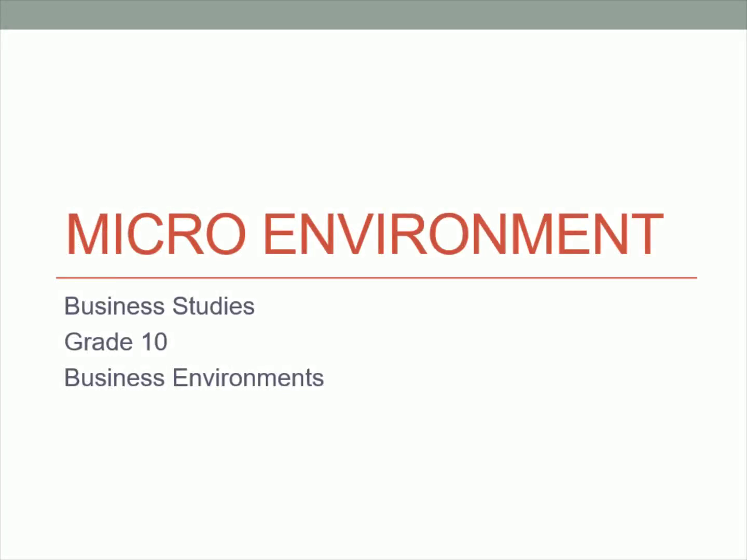The height and width of the screenshot is (560, 747).
Task: Click the word Environments in the subtitle
Action: pyautogui.click(x=248, y=377)
